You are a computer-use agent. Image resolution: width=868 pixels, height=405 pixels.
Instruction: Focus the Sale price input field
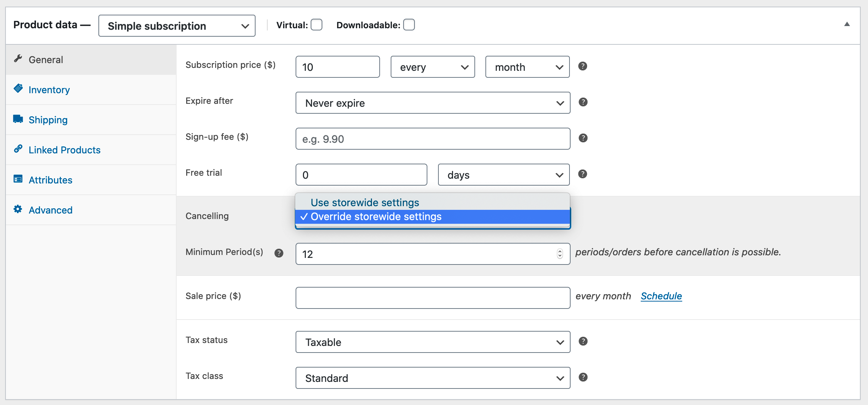[433, 298]
